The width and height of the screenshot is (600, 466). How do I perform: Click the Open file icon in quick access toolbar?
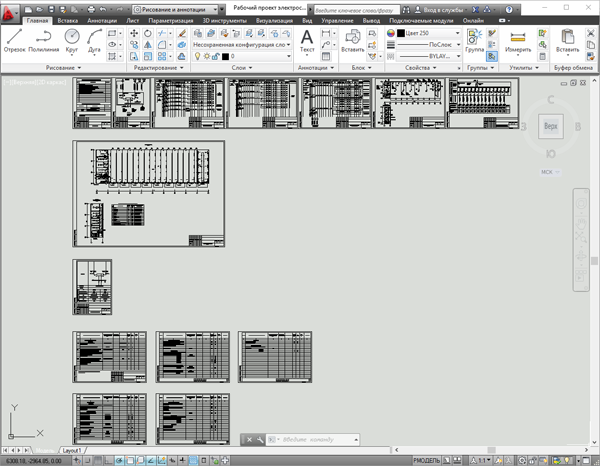click(40, 9)
